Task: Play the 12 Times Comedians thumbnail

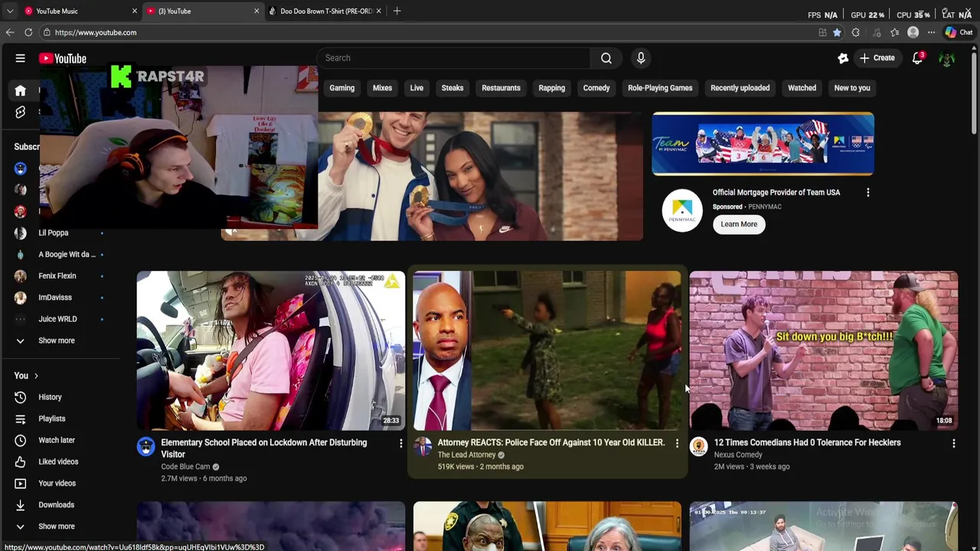Action: (x=823, y=350)
